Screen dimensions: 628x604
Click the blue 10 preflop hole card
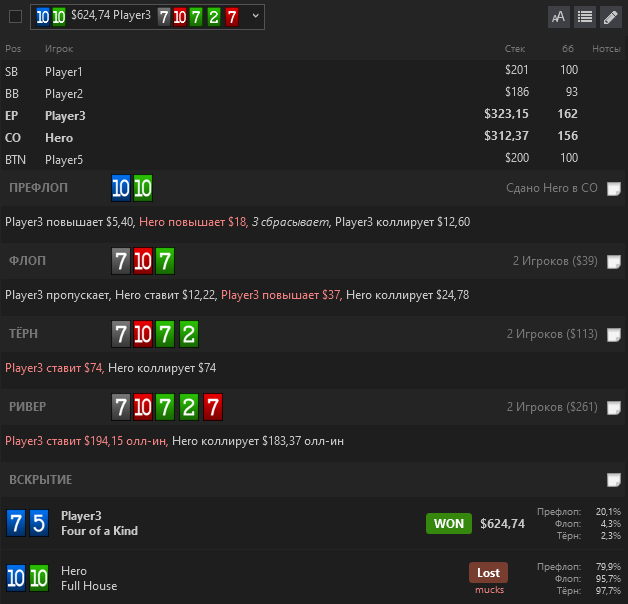(x=121, y=188)
